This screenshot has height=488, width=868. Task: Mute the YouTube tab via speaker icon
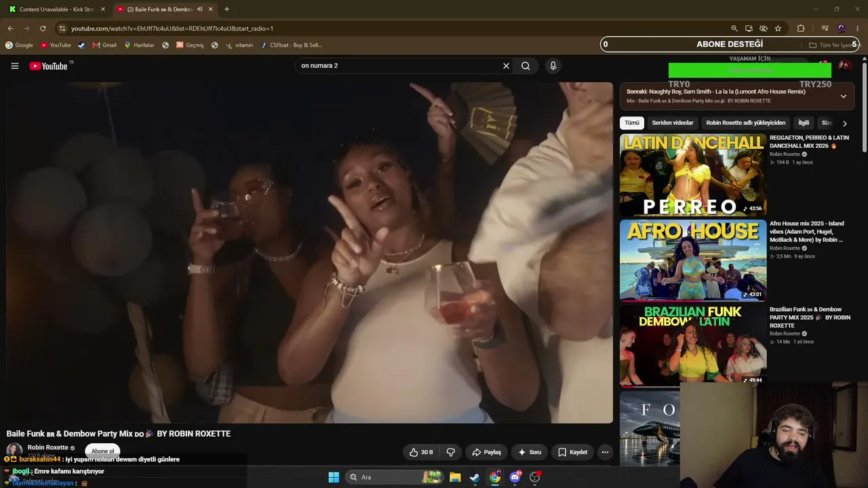coord(200,9)
